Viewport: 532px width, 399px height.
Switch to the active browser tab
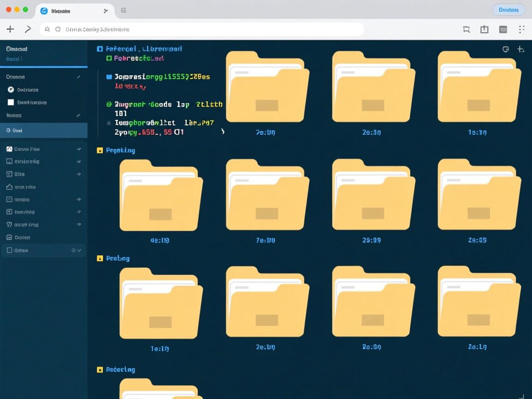(60, 11)
